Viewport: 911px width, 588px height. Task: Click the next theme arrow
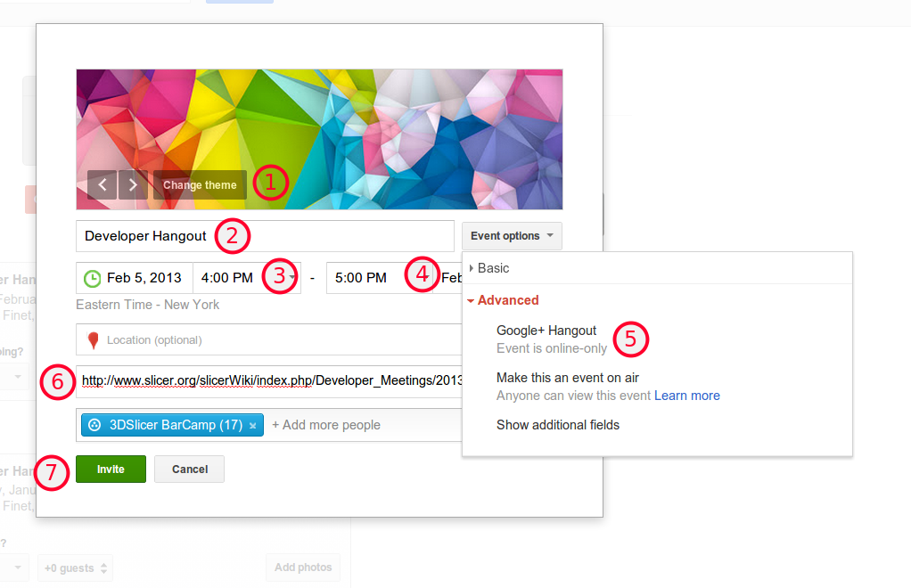133,184
